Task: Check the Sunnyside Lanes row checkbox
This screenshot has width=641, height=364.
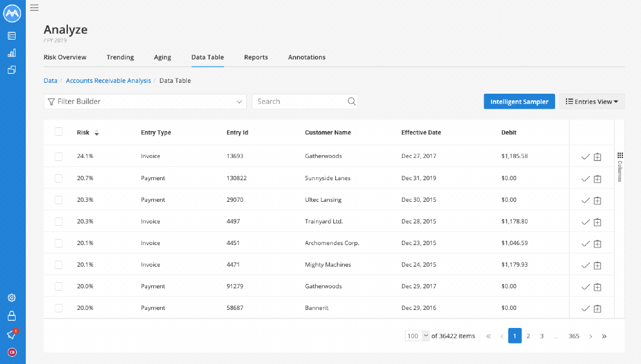Action: pyautogui.click(x=58, y=178)
